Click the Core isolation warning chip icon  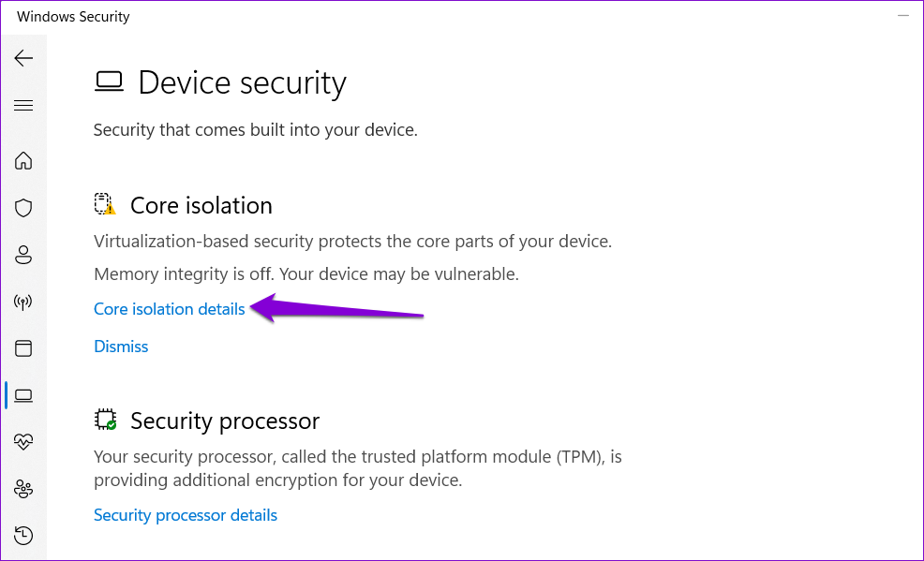(105, 204)
